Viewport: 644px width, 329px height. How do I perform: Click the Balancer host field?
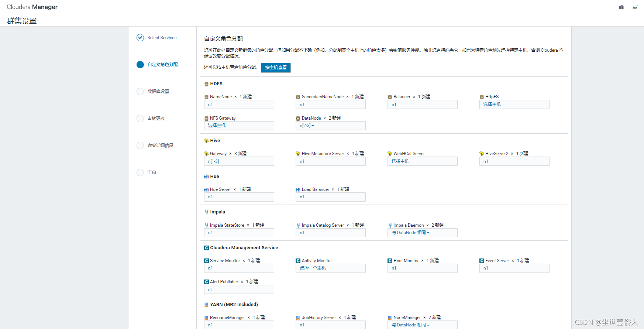pos(423,104)
